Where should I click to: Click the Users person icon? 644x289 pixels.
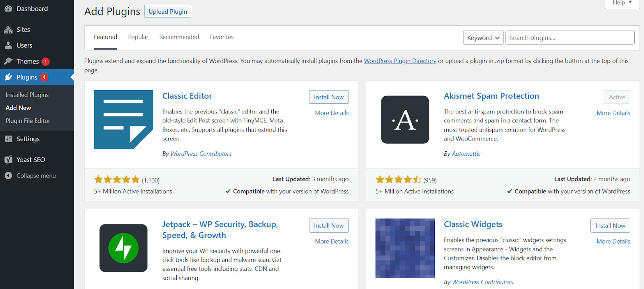click(x=8, y=45)
